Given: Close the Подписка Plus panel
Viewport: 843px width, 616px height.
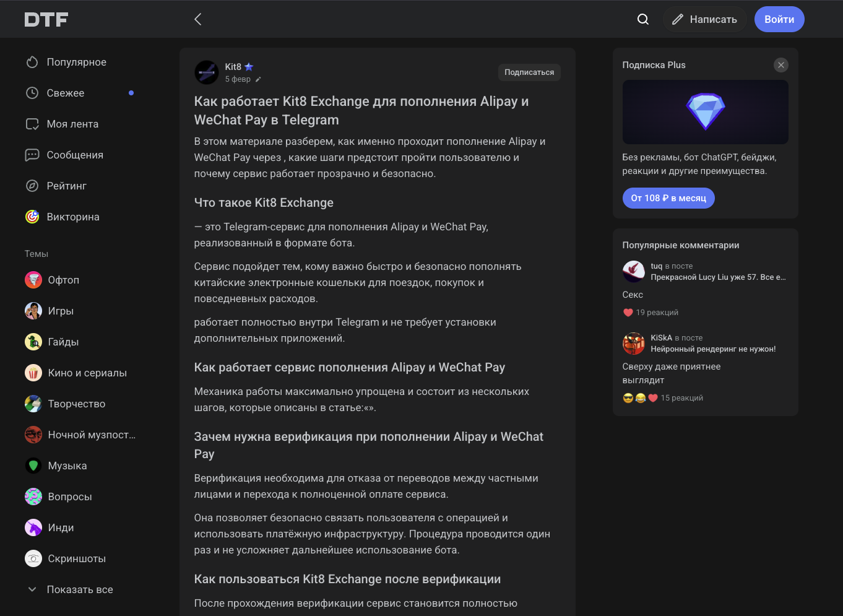Looking at the screenshot, I should tap(780, 65).
